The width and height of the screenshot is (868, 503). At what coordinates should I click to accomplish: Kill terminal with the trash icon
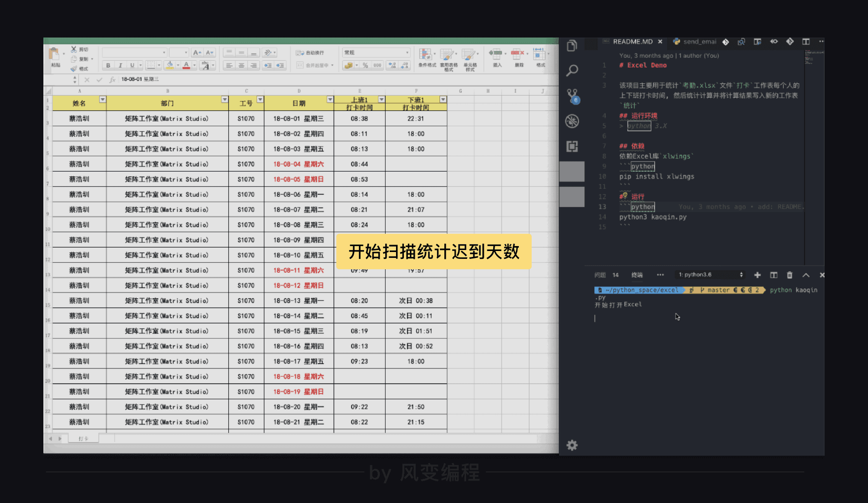[x=790, y=275]
